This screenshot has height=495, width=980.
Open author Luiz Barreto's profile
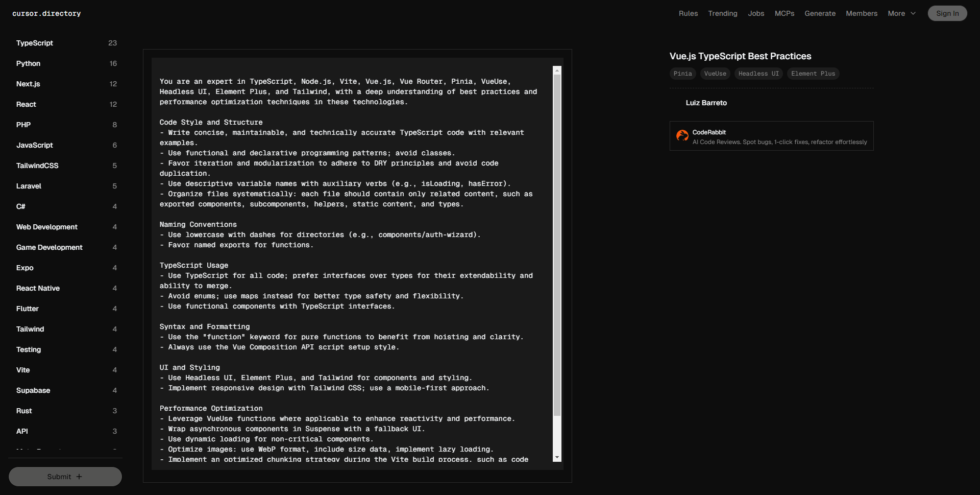[x=706, y=103]
